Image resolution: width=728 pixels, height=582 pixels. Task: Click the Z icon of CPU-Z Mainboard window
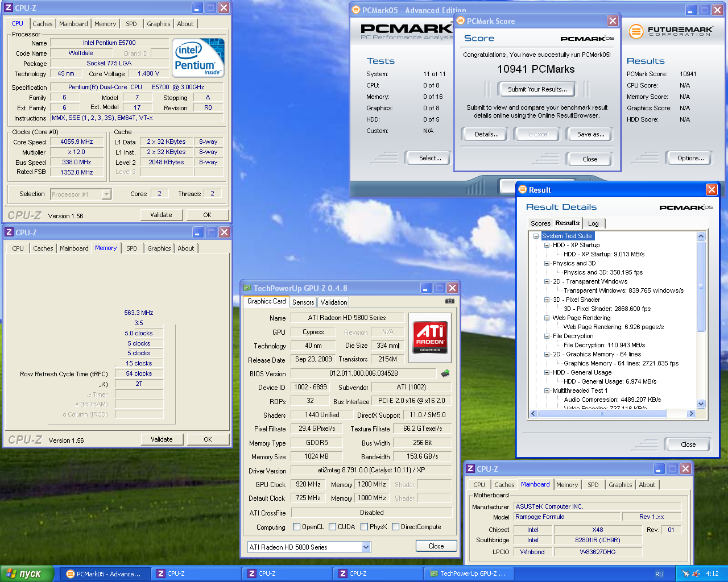click(470, 468)
